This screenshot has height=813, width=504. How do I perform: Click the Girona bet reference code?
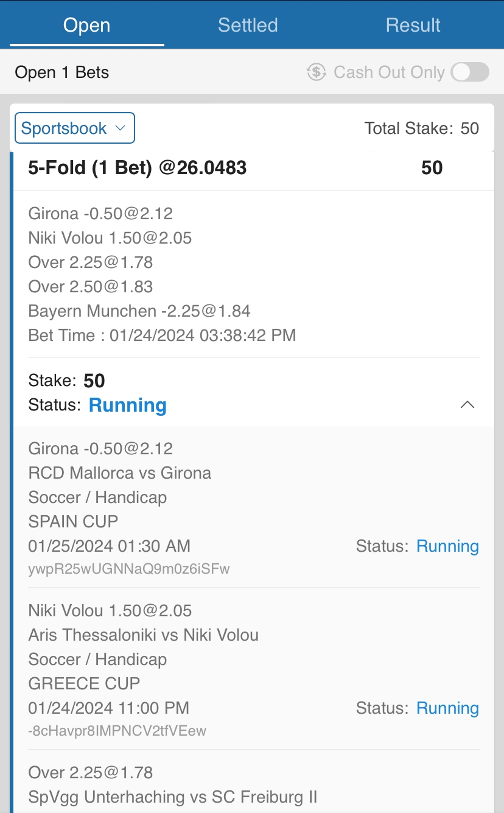(129, 569)
